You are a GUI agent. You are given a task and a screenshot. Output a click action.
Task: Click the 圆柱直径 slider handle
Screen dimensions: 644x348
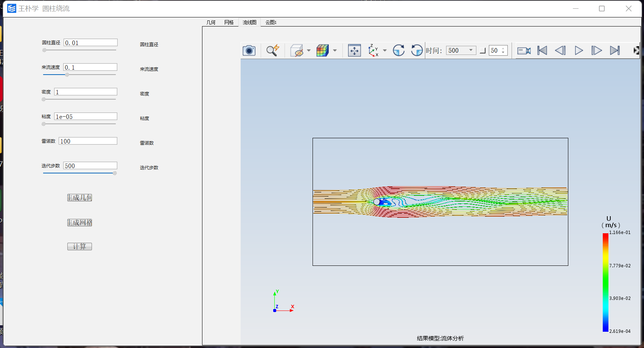click(44, 50)
